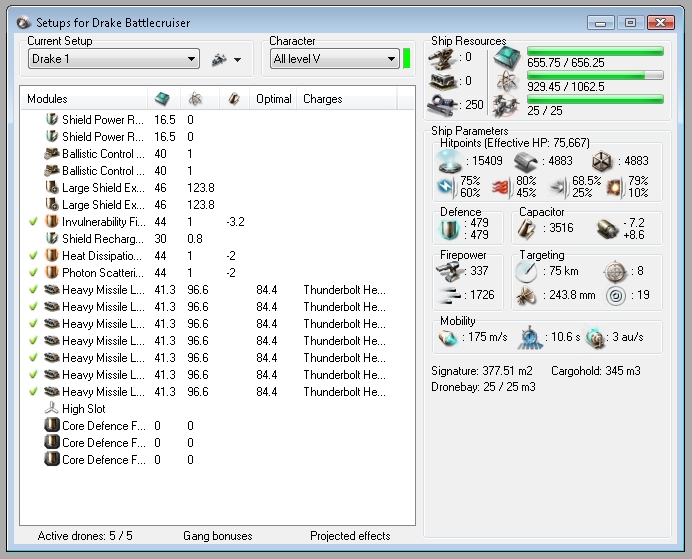Click the ship setup icon beside Drake 1
The height and width of the screenshot is (559, 692).
[x=219, y=59]
